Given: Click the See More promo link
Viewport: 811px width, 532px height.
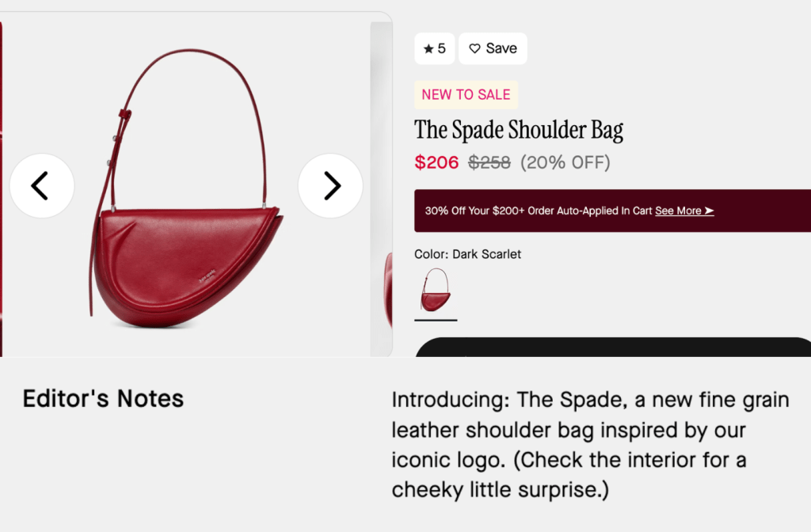Looking at the screenshot, I should click(x=684, y=211).
